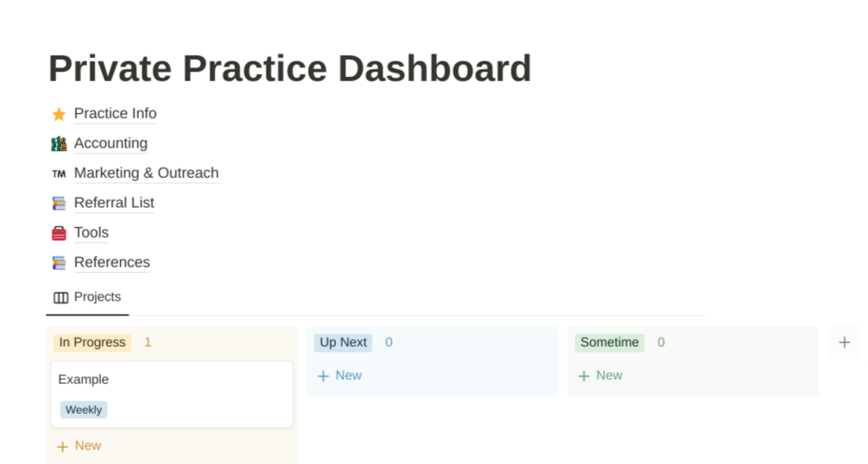Click the Weekly tag on Example card

click(84, 410)
